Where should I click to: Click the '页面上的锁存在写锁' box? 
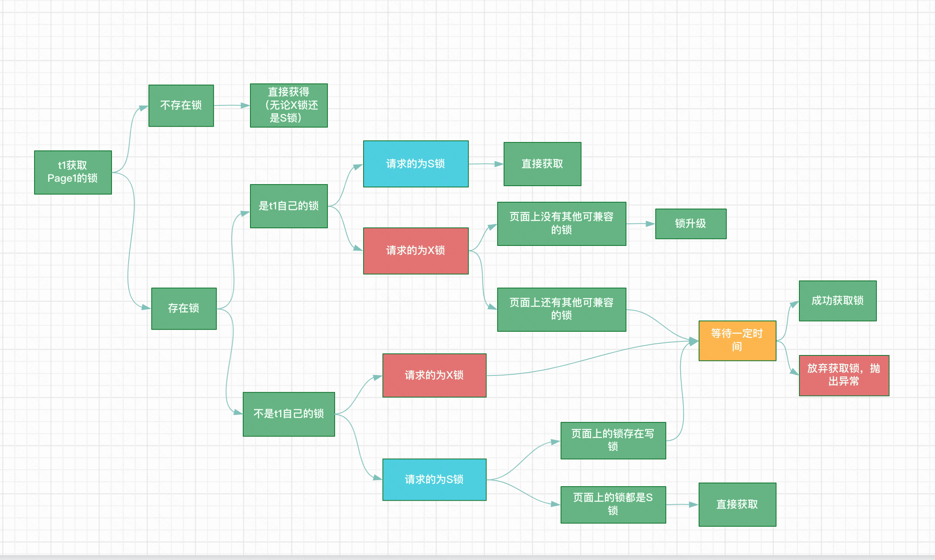(x=613, y=440)
